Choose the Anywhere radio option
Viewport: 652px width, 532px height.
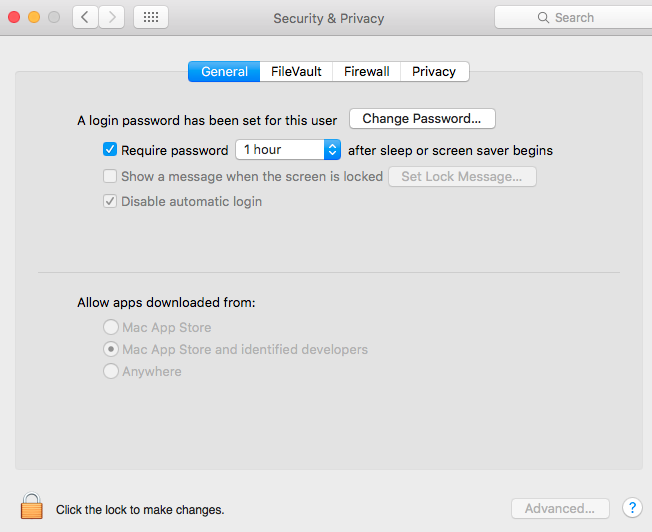110,371
